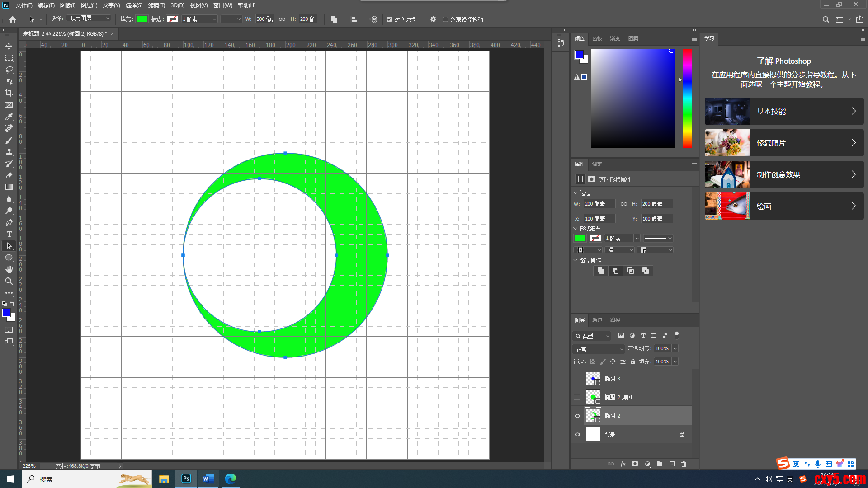Uncheck the 对齐边缘 checkbox
Viewport: 868px width, 488px height.
coord(389,19)
